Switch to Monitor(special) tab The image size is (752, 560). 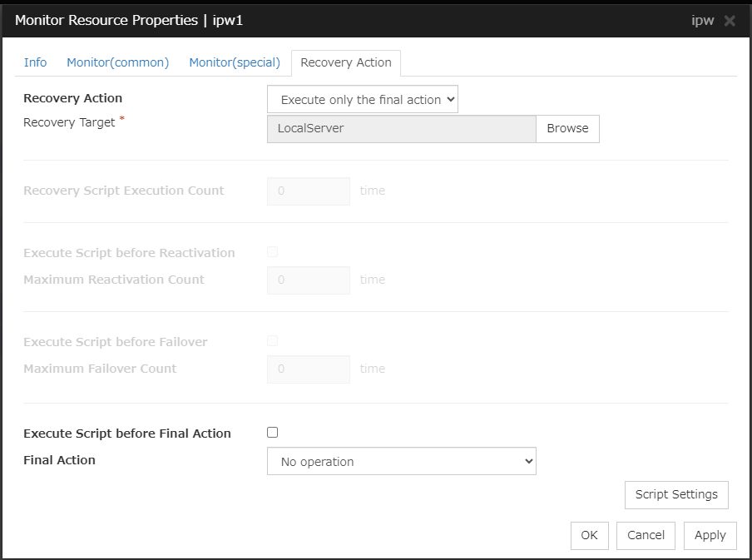(x=235, y=62)
